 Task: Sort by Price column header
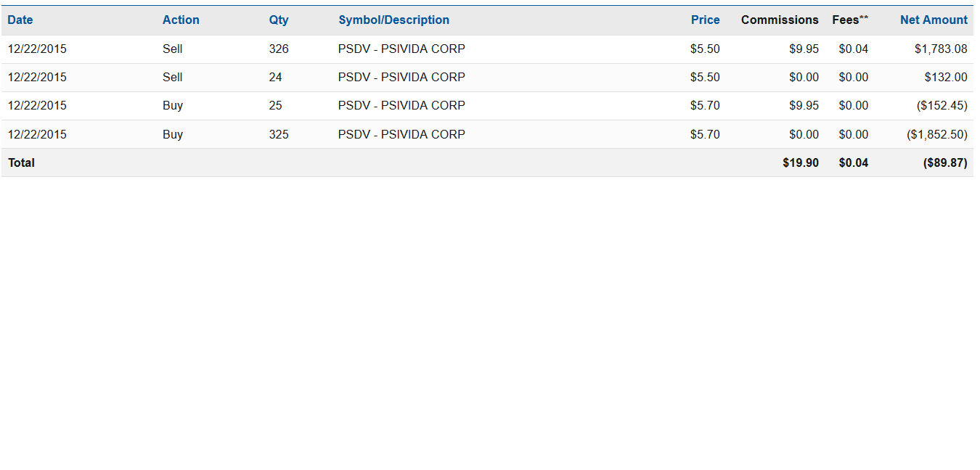pos(705,20)
